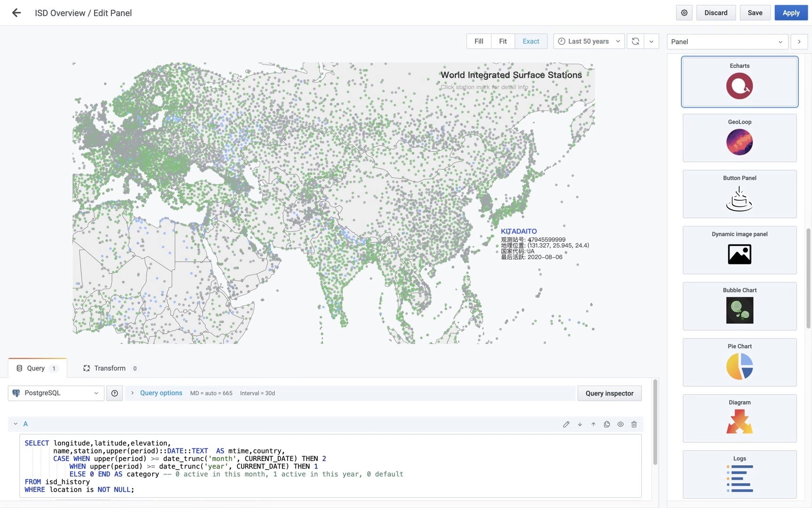Select the Fill view mode
The image size is (812, 508).
(479, 41)
